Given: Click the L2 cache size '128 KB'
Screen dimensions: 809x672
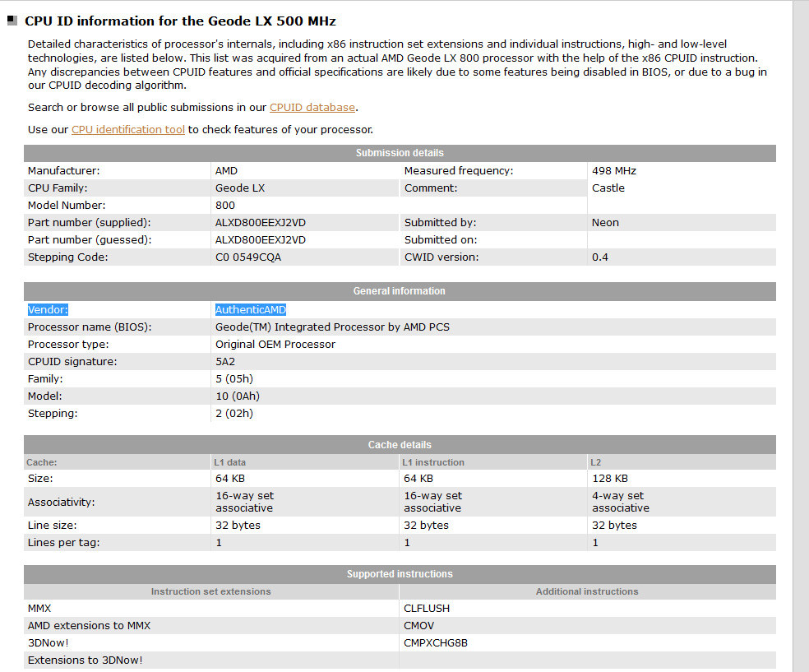Looking at the screenshot, I should pyautogui.click(x=610, y=479).
